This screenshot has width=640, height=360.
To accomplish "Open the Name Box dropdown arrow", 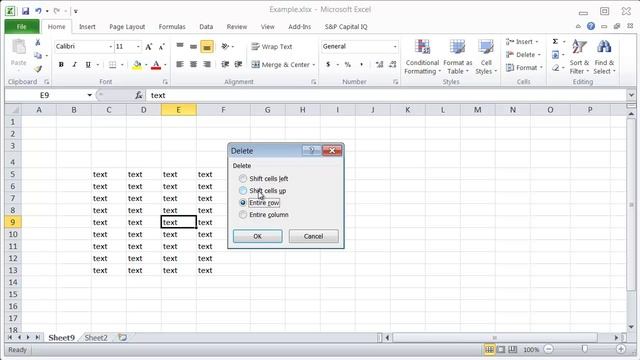I will (89, 95).
